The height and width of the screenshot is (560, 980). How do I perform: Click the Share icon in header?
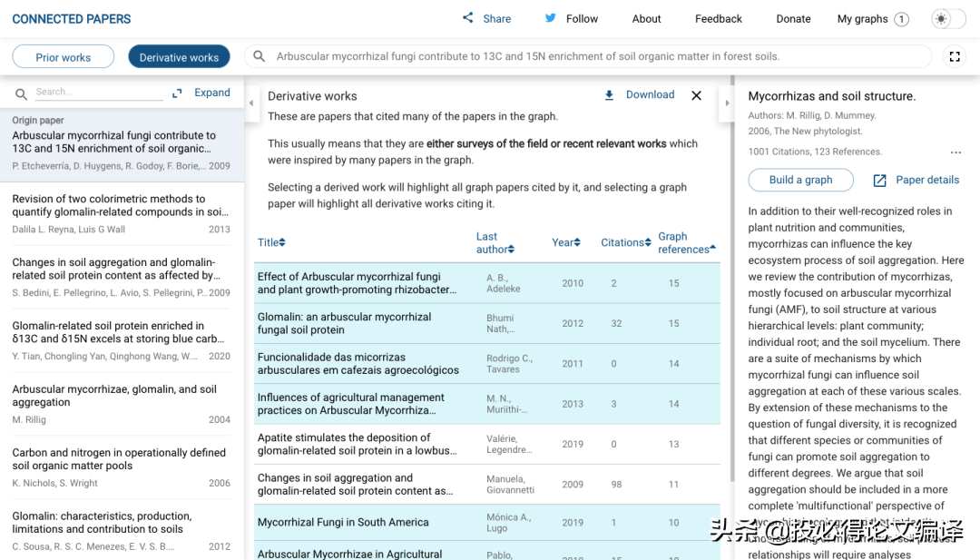coord(467,18)
